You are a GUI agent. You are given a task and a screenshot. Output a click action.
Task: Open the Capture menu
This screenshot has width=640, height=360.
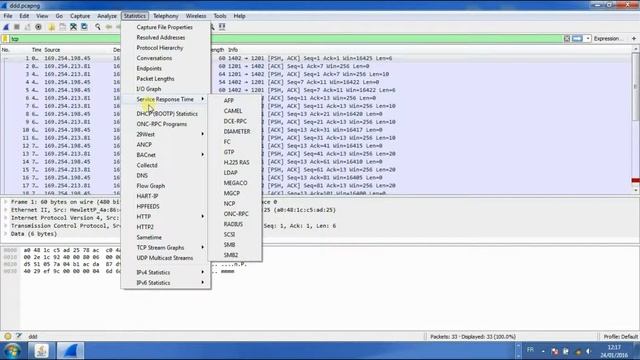(x=80, y=16)
